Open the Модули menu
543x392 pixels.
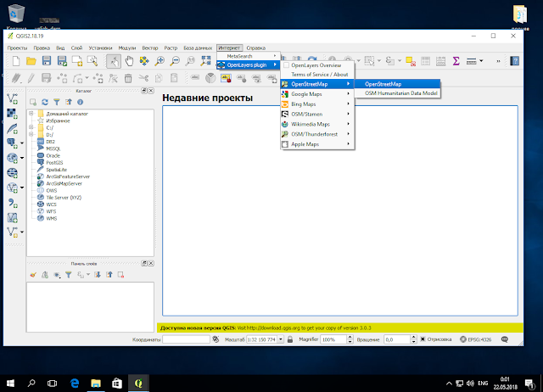coord(127,48)
